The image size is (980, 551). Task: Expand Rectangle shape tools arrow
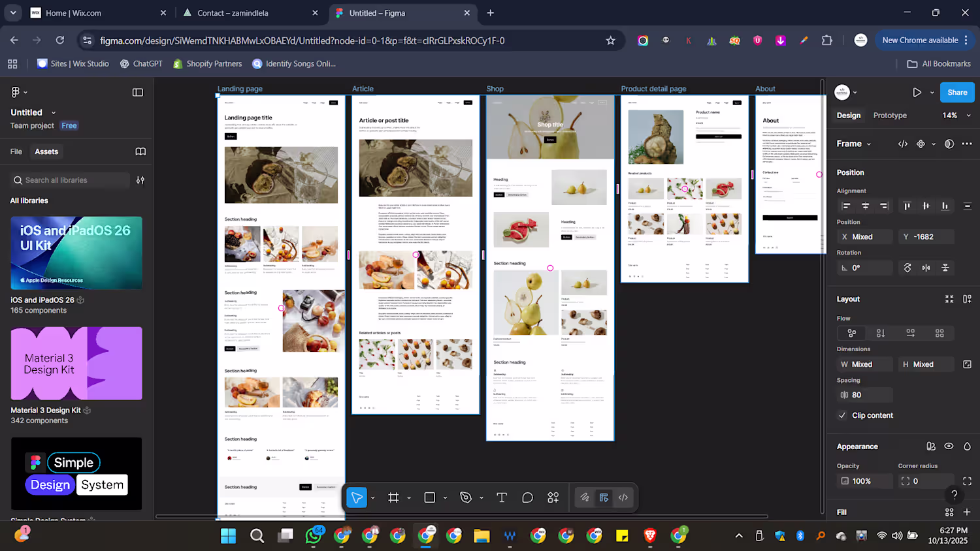click(446, 498)
